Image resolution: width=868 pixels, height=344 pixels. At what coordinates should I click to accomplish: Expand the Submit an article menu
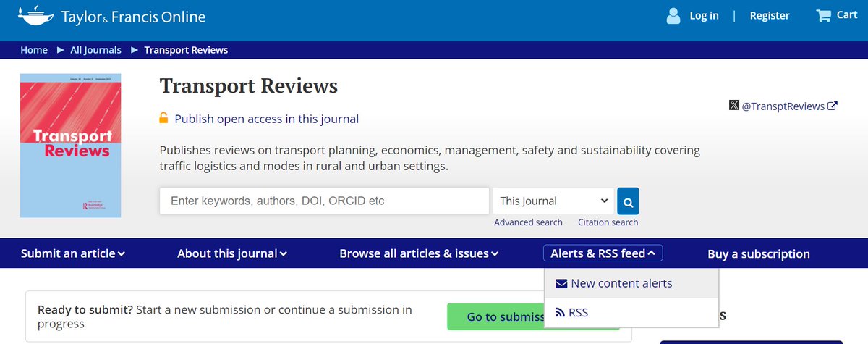coord(72,253)
